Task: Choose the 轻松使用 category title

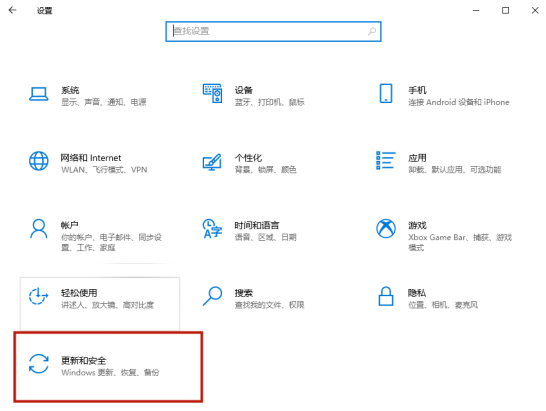Action: tap(79, 293)
